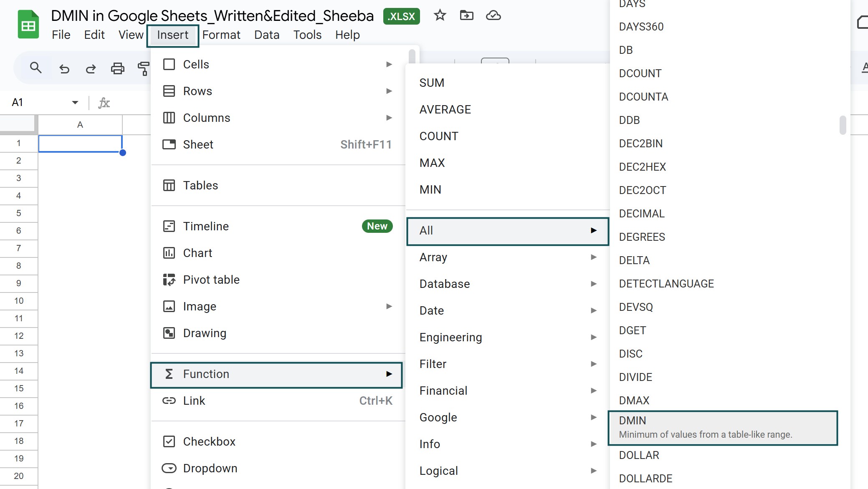Click the sigma Function icon
The width and height of the screenshot is (868, 489).
[x=169, y=374]
